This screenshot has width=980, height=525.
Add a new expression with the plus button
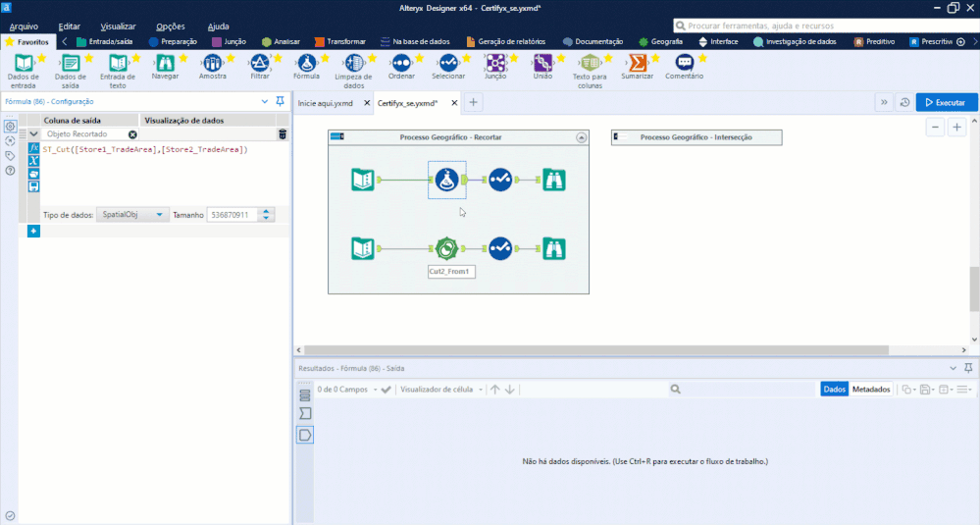click(x=33, y=232)
